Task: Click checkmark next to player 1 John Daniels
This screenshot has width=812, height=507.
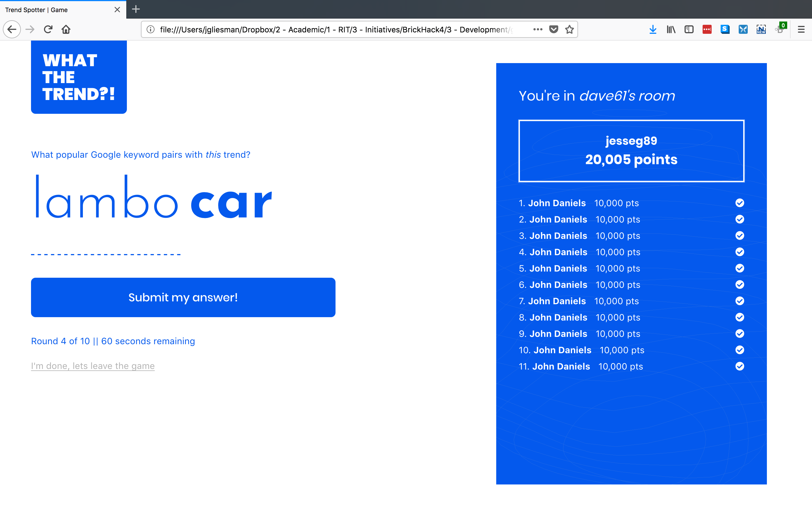Action: click(740, 203)
